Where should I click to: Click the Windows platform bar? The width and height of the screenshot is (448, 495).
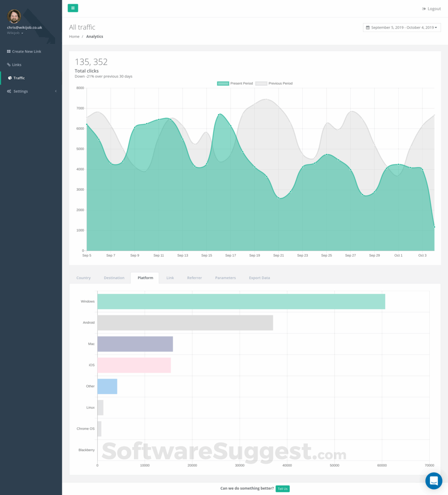241,301
